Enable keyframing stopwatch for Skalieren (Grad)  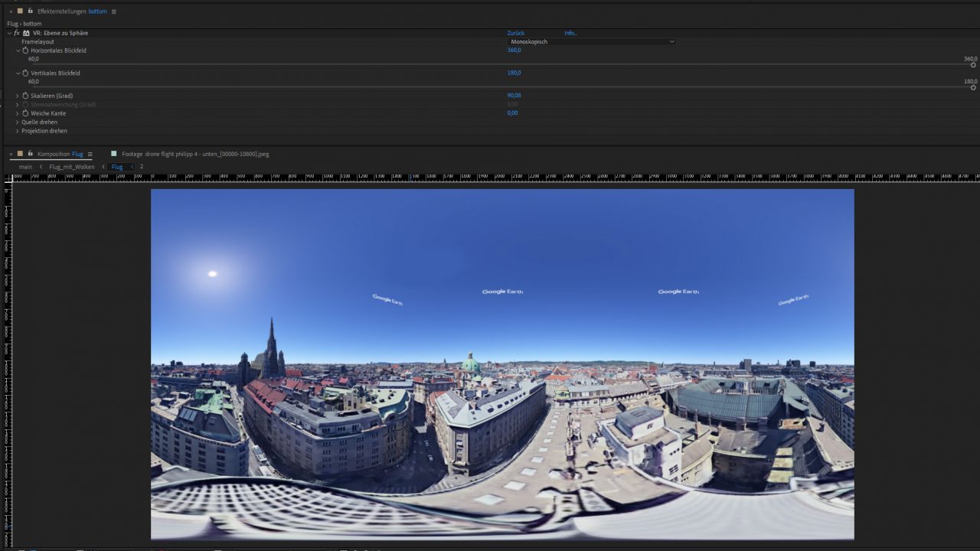click(x=25, y=96)
